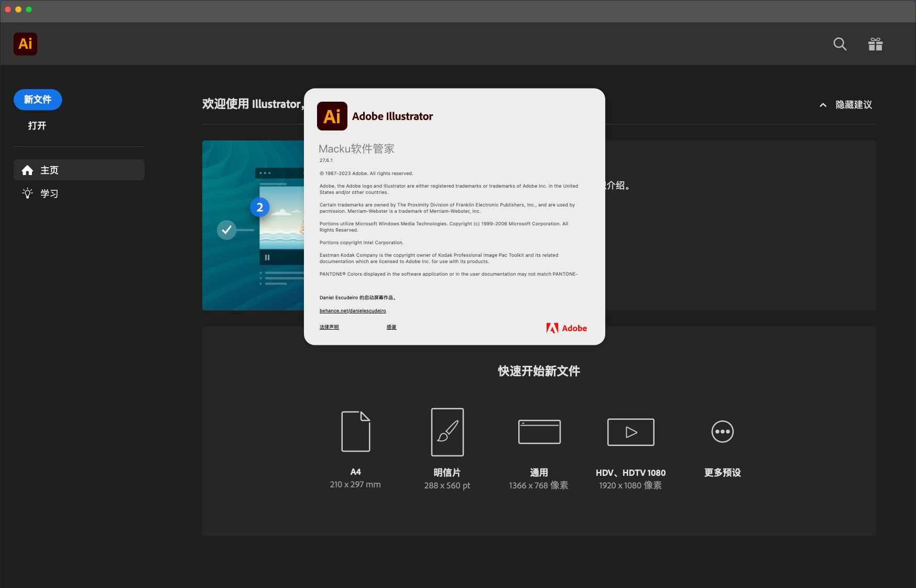
Task: Open the search magnifier icon
Action: tap(840, 44)
